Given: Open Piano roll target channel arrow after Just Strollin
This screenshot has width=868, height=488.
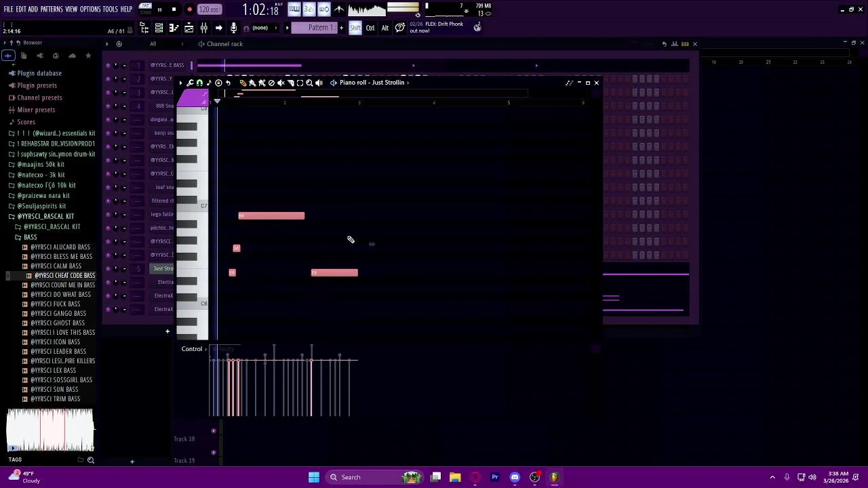Looking at the screenshot, I should (x=408, y=83).
